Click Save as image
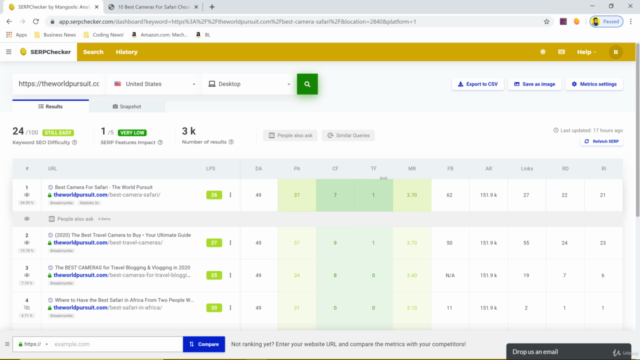The width and height of the screenshot is (640, 360). tap(534, 84)
